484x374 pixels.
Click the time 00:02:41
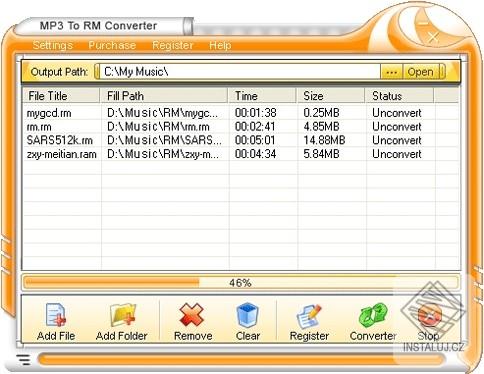[x=255, y=127]
